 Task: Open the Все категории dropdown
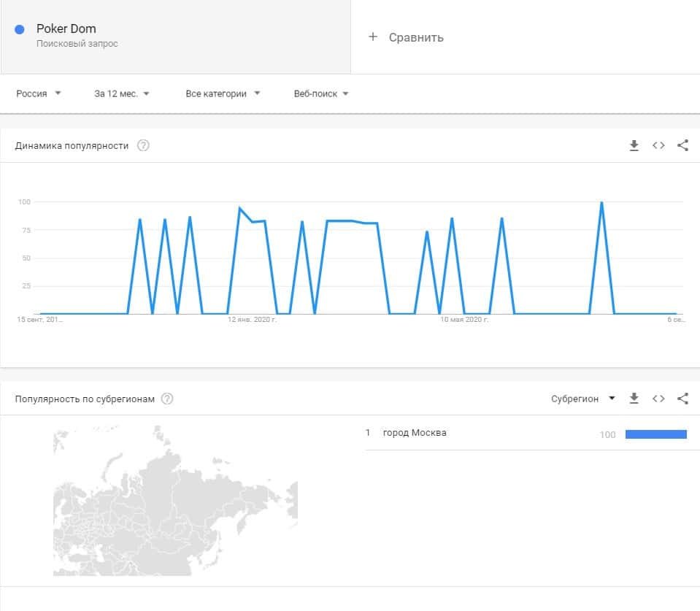coord(223,93)
